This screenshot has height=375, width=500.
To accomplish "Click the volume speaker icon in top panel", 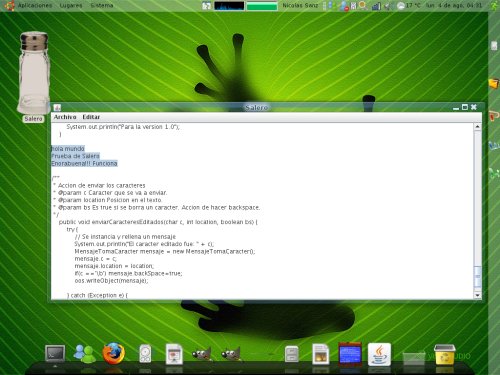I will click(x=387, y=6).
